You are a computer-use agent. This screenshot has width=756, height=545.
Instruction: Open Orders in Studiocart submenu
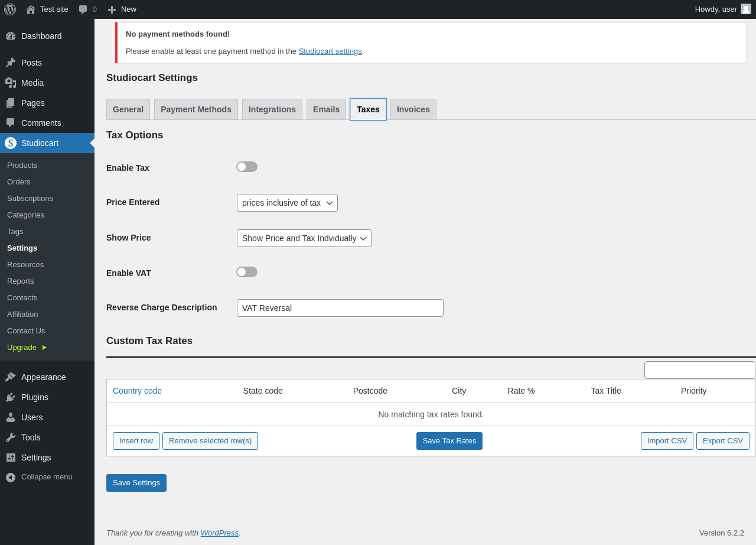19,182
